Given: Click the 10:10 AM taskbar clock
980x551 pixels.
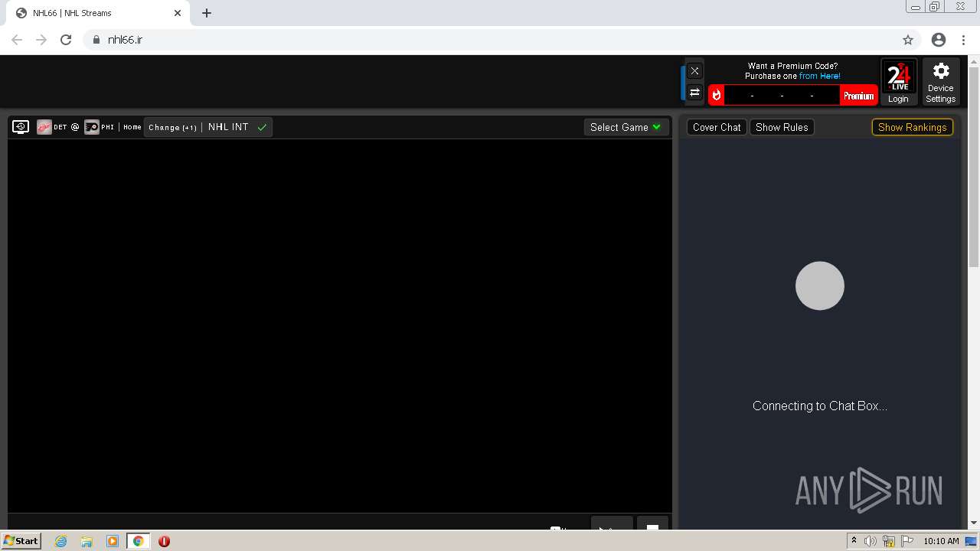Looking at the screenshot, I should coord(941,541).
